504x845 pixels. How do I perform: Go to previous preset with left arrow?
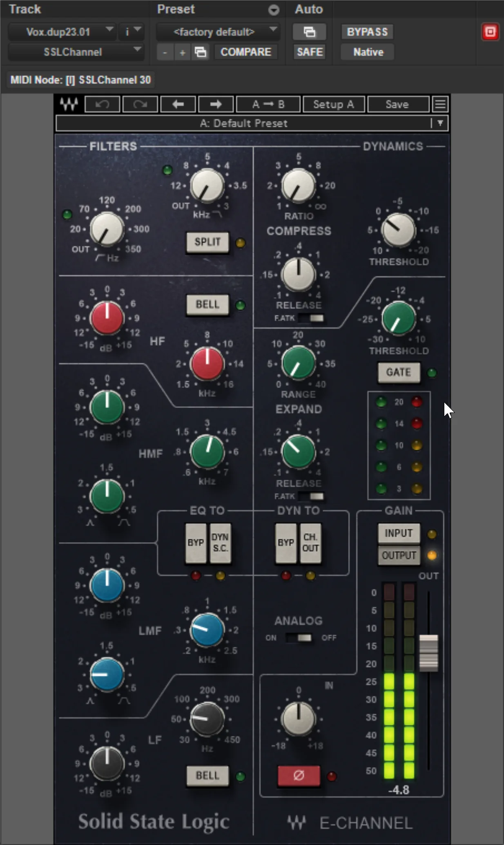[178, 104]
